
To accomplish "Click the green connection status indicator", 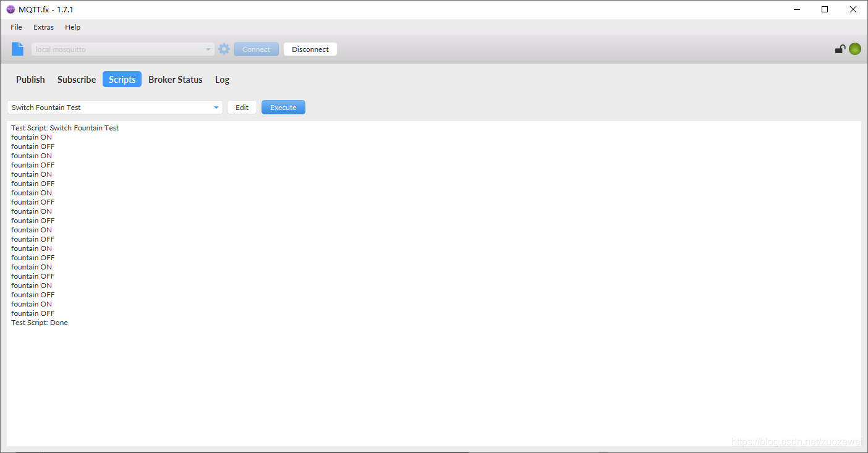I will 855,49.
